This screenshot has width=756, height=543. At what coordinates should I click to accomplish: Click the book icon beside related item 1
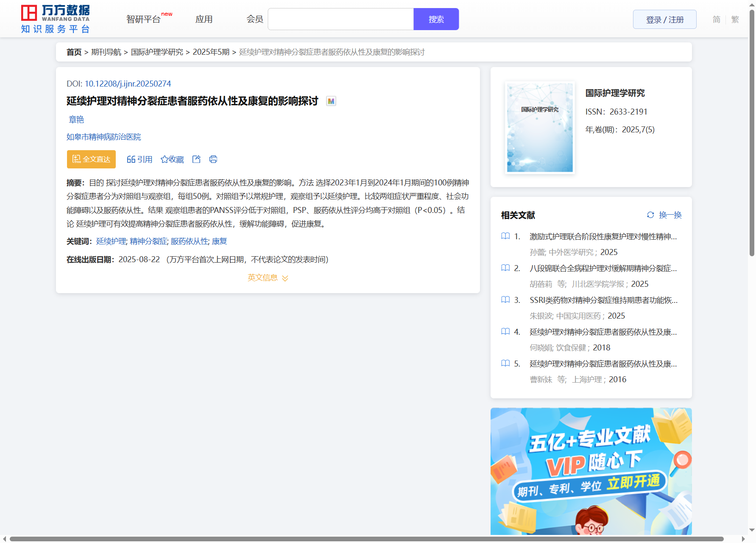(x=505, y=236)
